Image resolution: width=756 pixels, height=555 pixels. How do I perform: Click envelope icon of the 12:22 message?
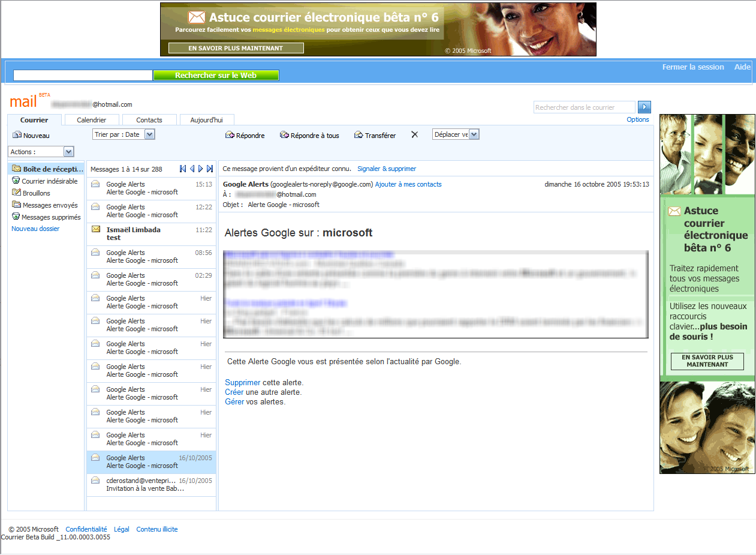95,207
